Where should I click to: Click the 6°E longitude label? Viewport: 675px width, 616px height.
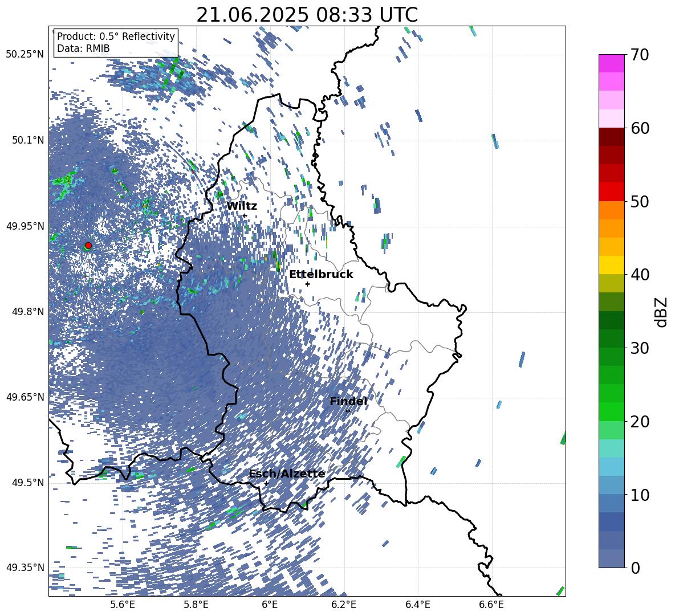coord(270,605)
